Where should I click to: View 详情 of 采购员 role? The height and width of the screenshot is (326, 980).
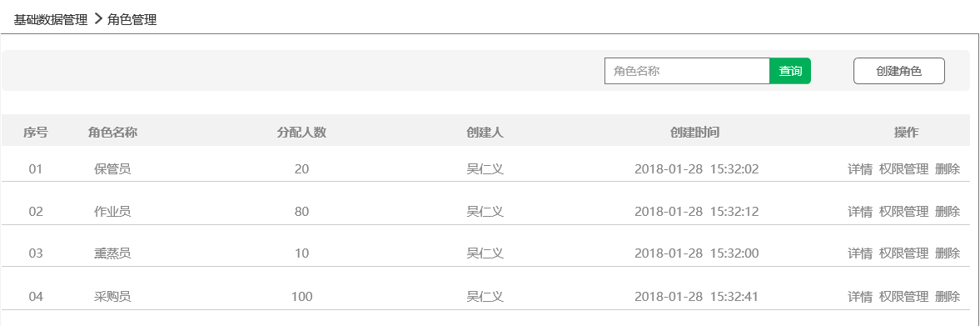tap(860, 297)
